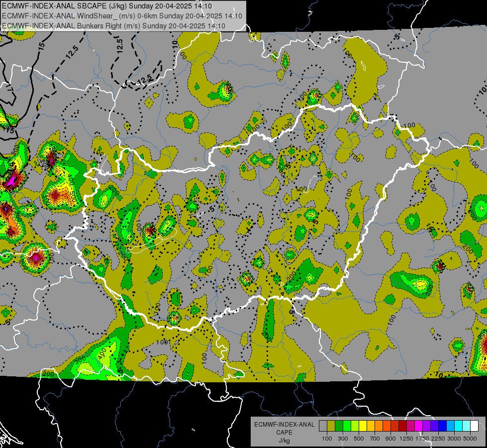Pick the pure blue legend swatch after 2250

click(443, 426)
